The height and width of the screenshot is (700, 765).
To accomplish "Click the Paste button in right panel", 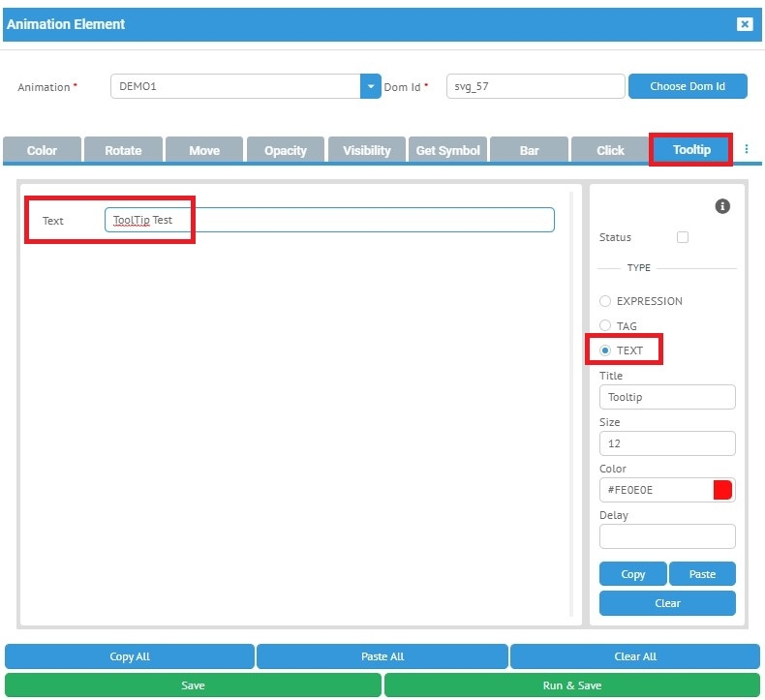I will (x=702, y=574).
